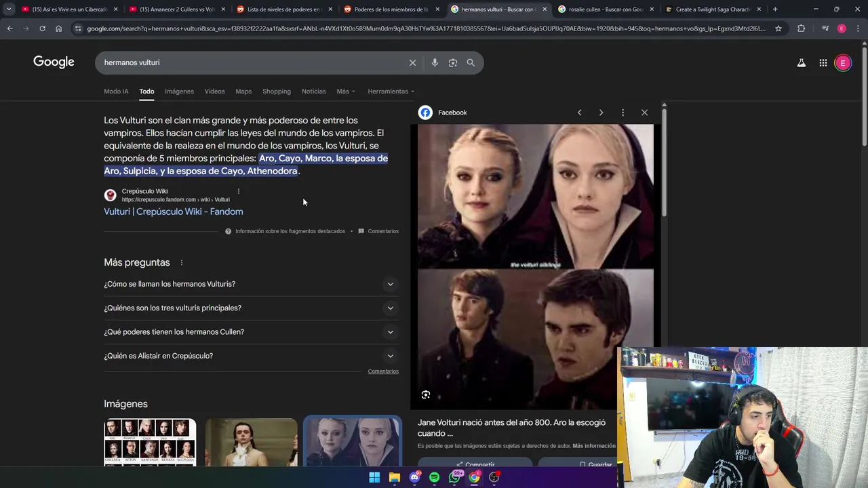Clear the search box with the X icon
This screenshot has width=868, height=488.
(x=412, y=62)
